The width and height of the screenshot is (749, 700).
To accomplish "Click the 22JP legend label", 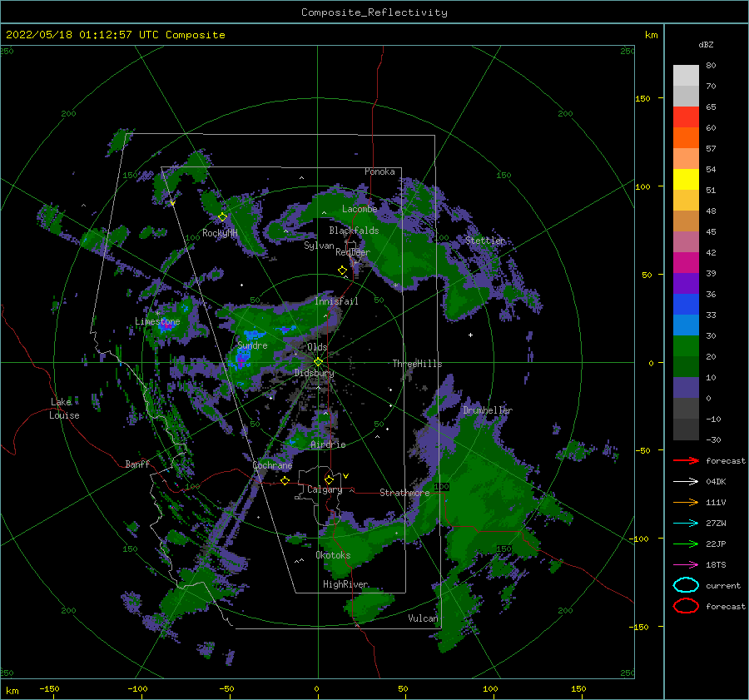I will pyautogui.click(x=716, y=544).
